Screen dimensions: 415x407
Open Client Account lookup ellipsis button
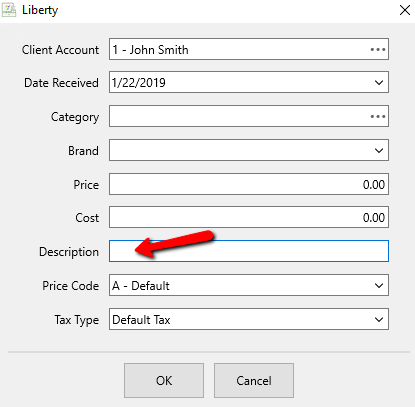pos(378,49)
